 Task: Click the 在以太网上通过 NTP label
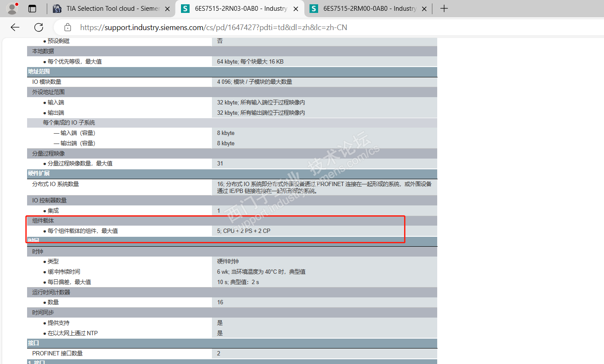tap(73, 333)
